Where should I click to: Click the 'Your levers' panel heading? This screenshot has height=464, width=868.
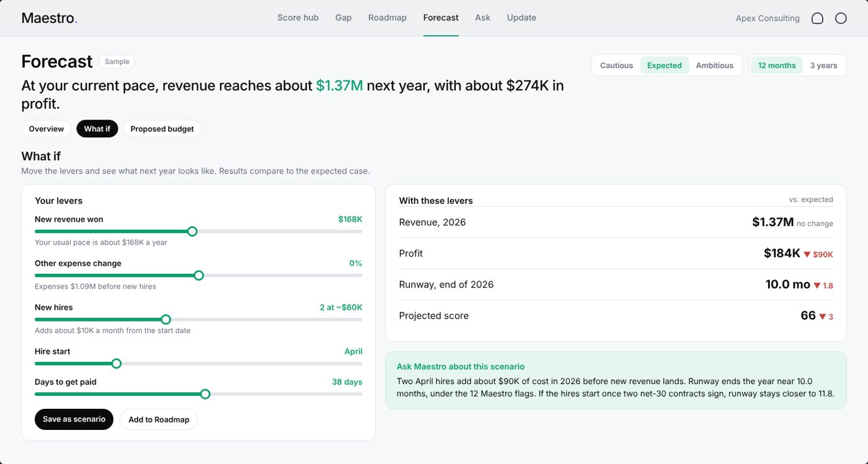[58, 201]
